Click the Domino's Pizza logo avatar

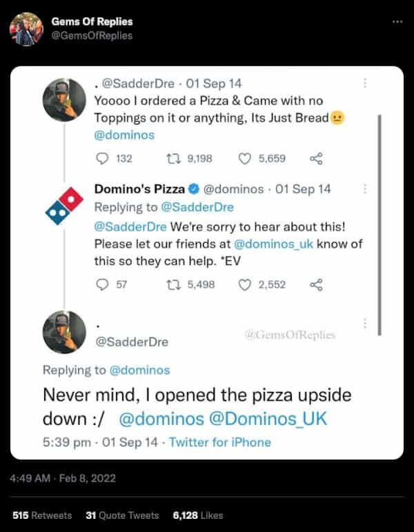pos(64,205)
